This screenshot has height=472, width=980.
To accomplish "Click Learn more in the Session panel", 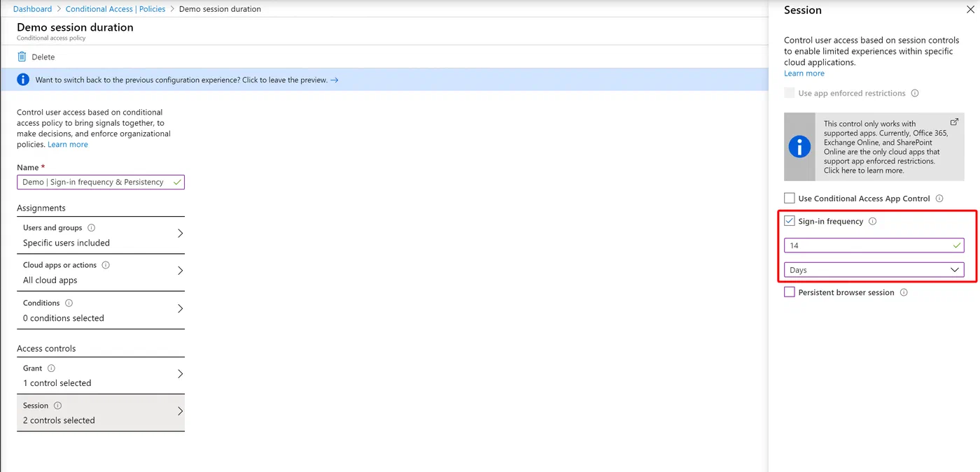I will coord(804,73).
